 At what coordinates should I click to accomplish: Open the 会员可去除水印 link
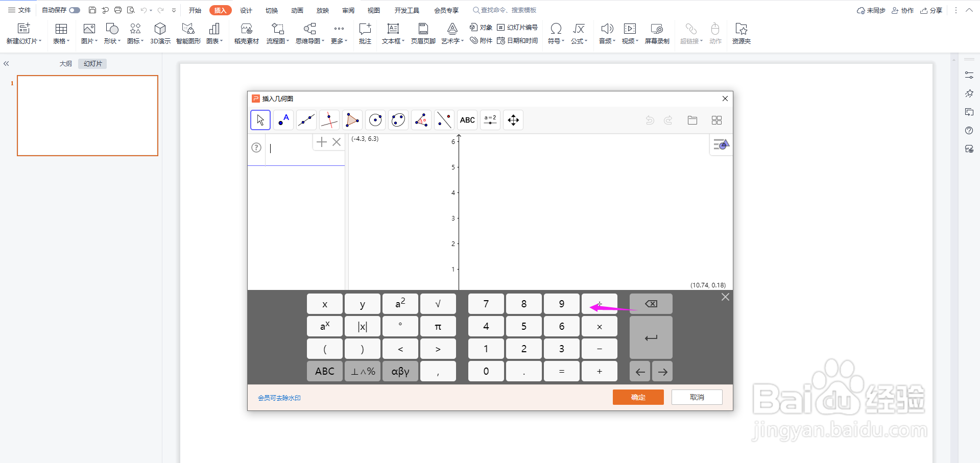point(279,398)
